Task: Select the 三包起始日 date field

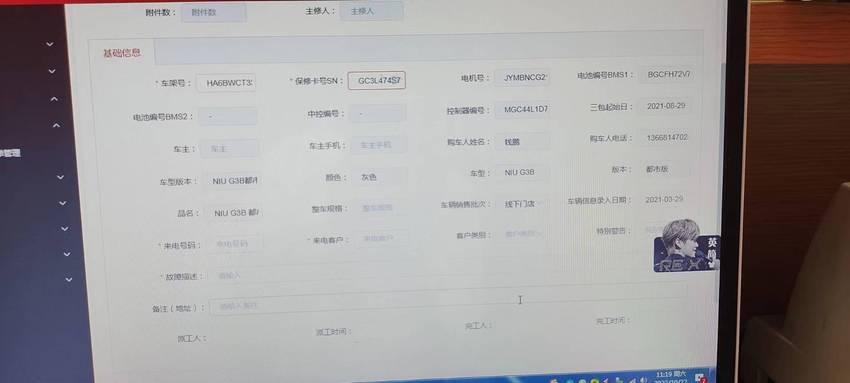Action: point(665,106)
